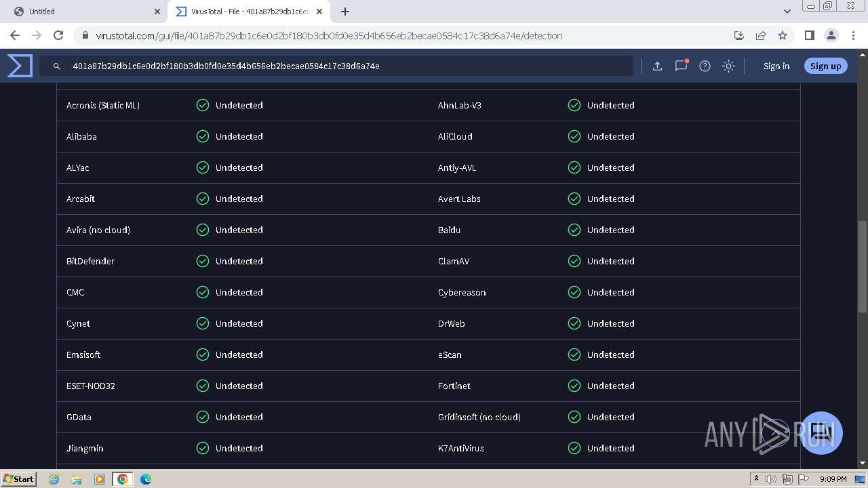
Task: Open Chrome three-dot menu
Action: (x=853, y=35)
